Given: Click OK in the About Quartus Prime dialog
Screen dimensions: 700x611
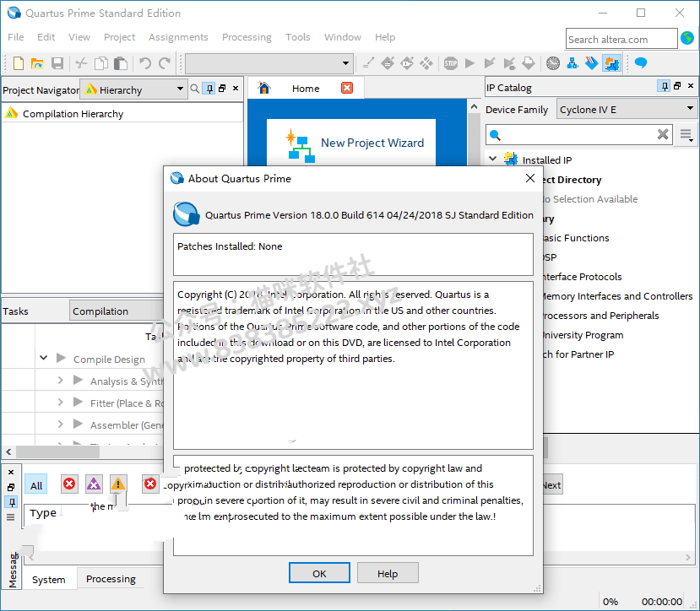Looking at the screenshot, I should click(x=319, y=573).
